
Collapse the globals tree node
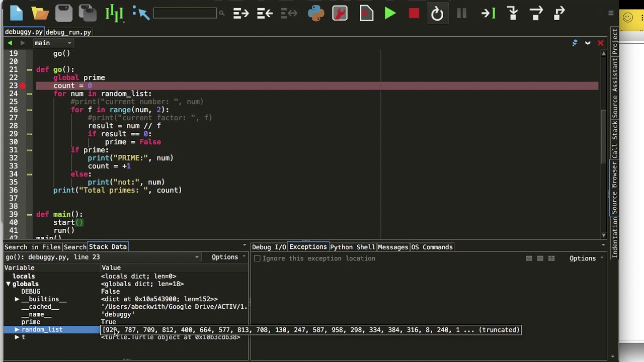(x=8, y=284)
